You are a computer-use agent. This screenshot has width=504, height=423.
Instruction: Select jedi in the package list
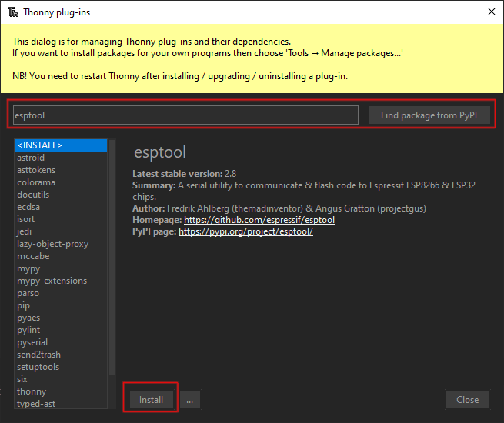point(61,231)
